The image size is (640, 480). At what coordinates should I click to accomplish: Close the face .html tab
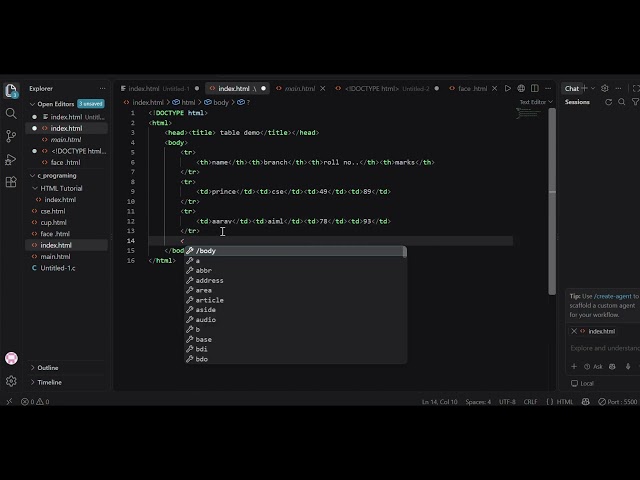[x=494, y=88]
